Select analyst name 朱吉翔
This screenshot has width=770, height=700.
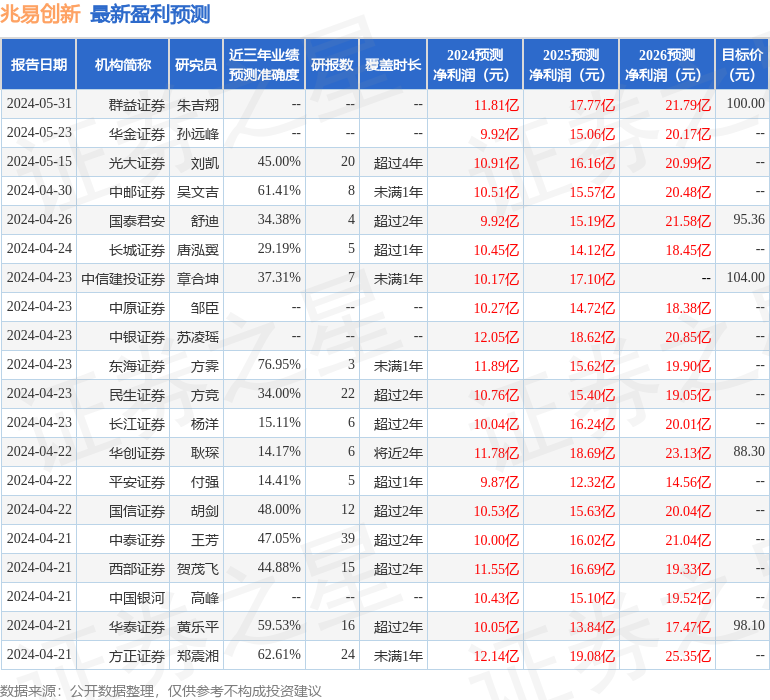point(198,105)
